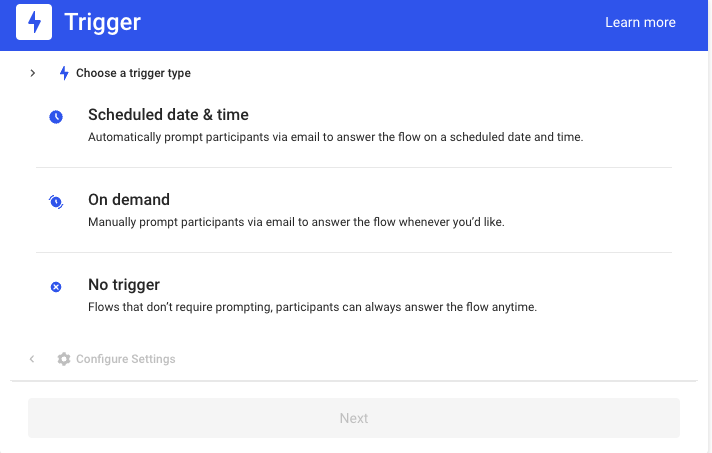Click the manually prompt participants description

click(296, 222)
